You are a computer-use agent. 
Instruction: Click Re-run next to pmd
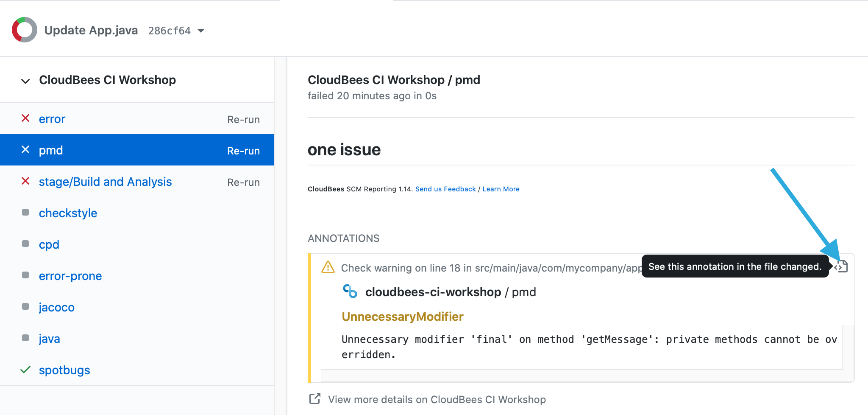(243, 151)
